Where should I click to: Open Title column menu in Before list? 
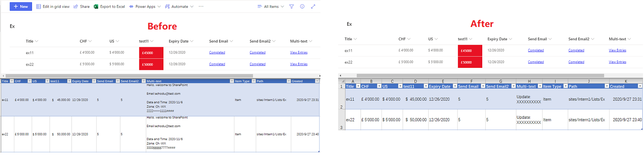(x=32, y=41)
